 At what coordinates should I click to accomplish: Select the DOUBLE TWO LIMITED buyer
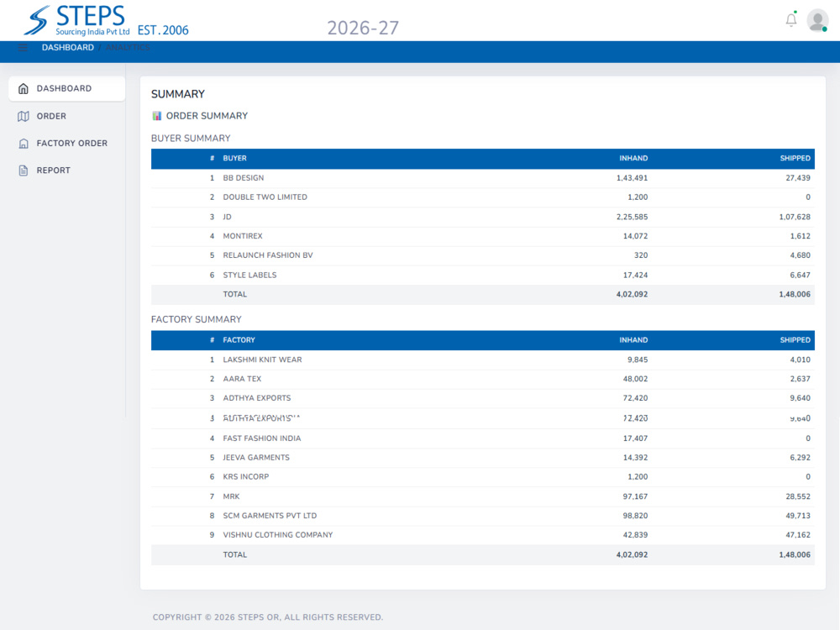483,197
